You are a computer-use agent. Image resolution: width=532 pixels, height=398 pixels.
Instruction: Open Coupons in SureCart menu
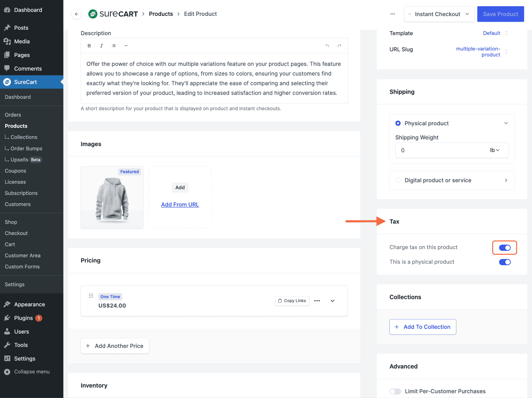click(15, 171)
